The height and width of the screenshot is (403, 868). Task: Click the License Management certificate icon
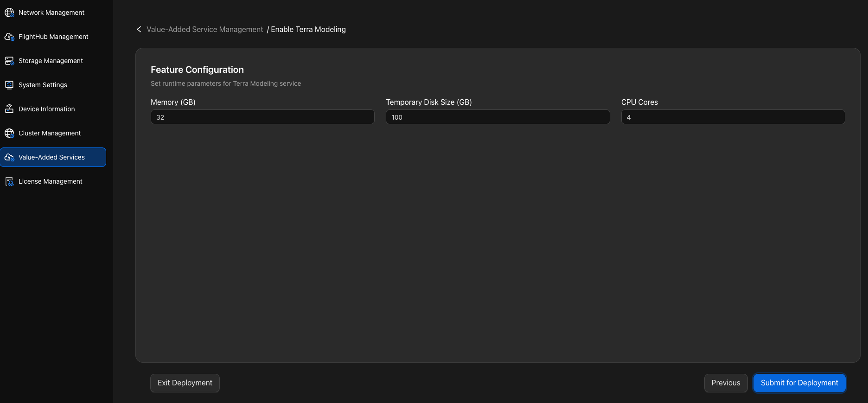point(9,181)
